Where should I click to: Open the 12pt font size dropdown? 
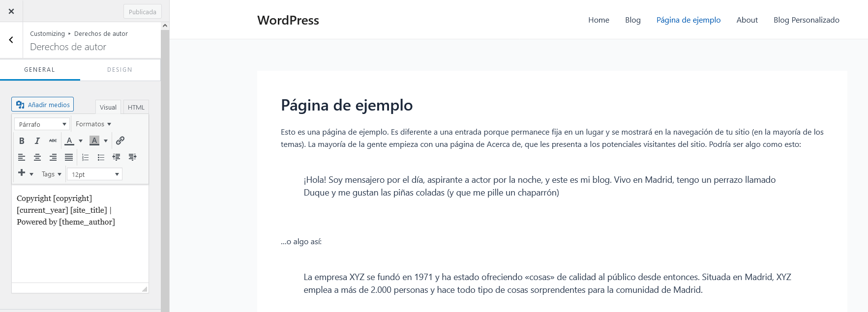click(x=95, y=174)
